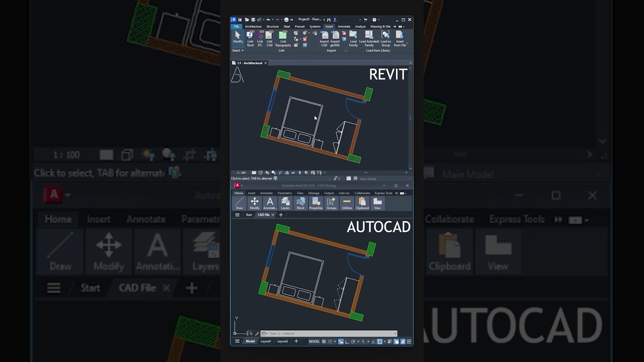Select the Express Tools tab in AutoCAD
Screen dimensions: 644x362
pyautogui.click(x=383, y=193)
